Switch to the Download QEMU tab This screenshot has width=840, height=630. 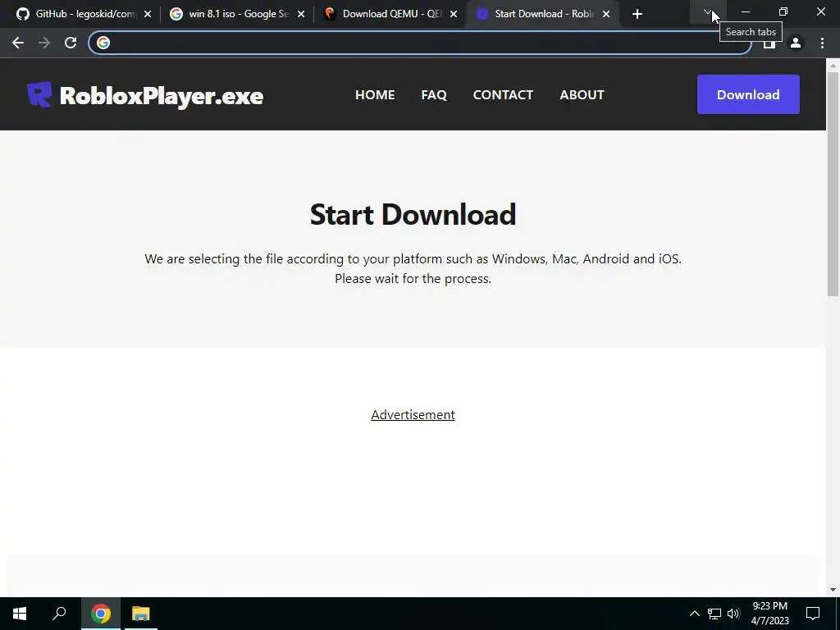click(390, 14)
